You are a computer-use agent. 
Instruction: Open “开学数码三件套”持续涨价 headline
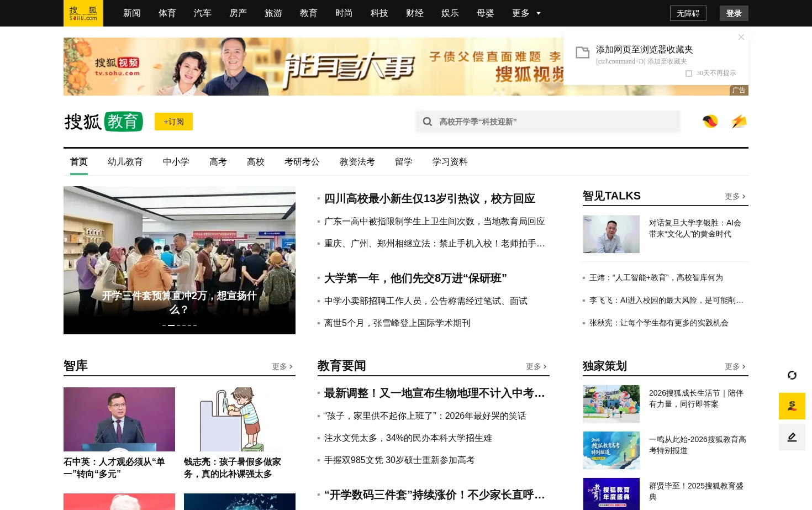pyautogui.click(x=435, y=495)
